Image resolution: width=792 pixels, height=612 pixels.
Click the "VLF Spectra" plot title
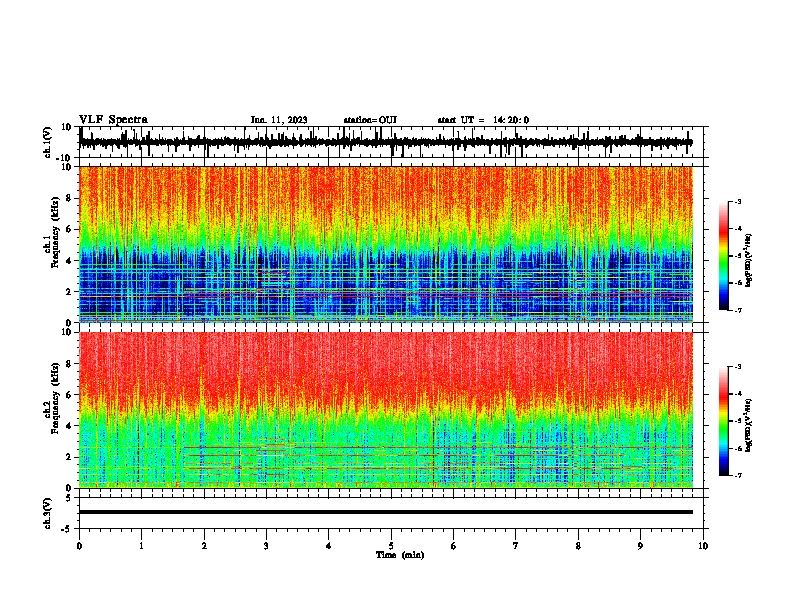click(113, 119)
